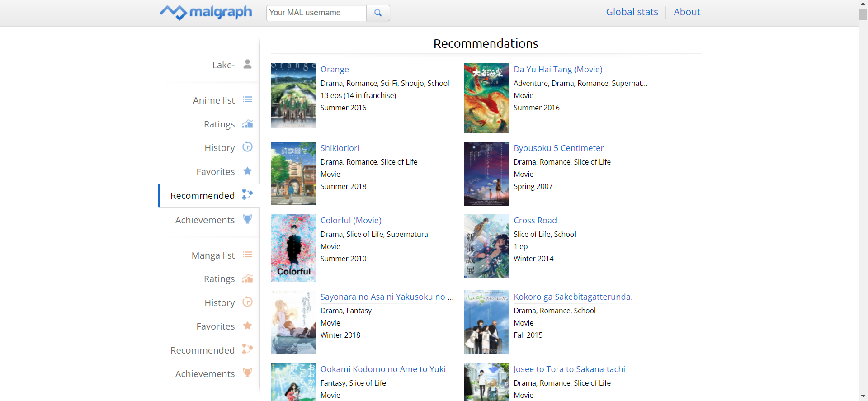Screen dimensions: 868x401
Task: Open the Shikioriori title link
Action: point(340,148)
